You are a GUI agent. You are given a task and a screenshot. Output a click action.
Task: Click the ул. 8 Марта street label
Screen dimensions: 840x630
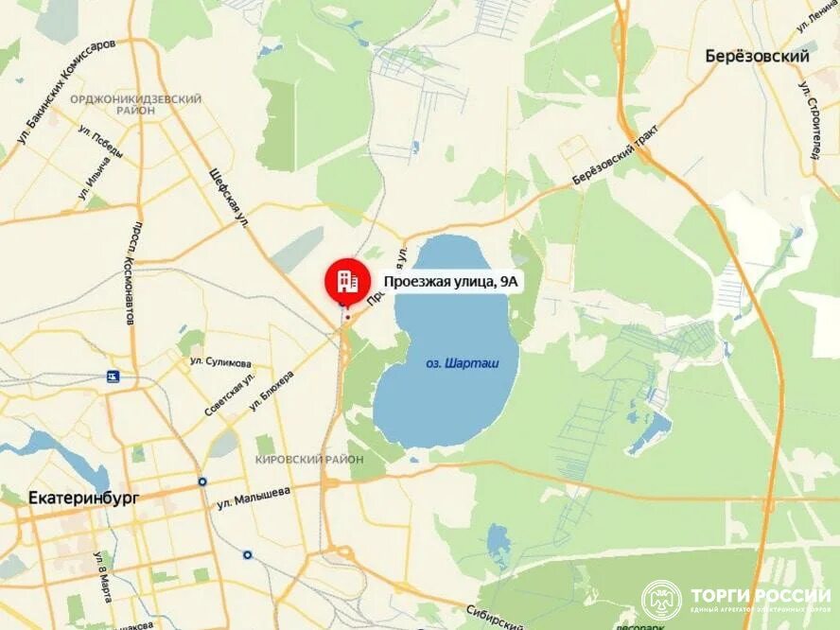(x=103, y=577)
